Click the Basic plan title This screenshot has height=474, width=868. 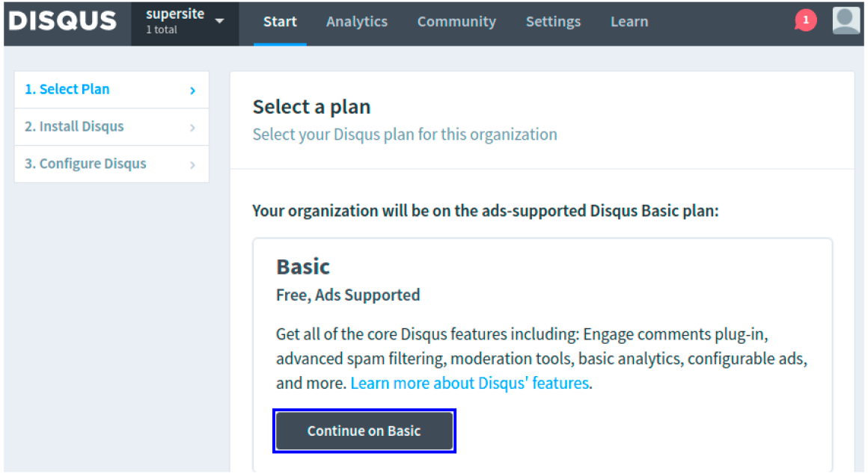[x=303, y=267]
